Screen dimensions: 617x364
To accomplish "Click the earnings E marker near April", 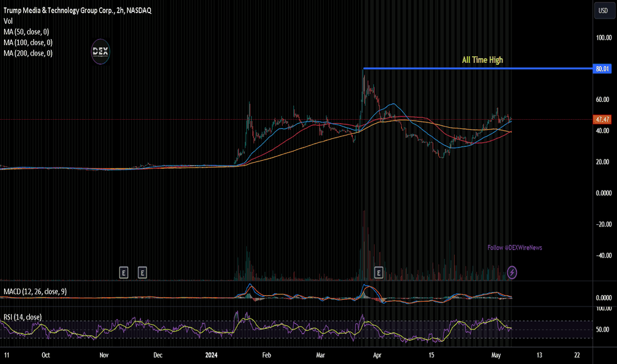I will click(x=379, y=272).
